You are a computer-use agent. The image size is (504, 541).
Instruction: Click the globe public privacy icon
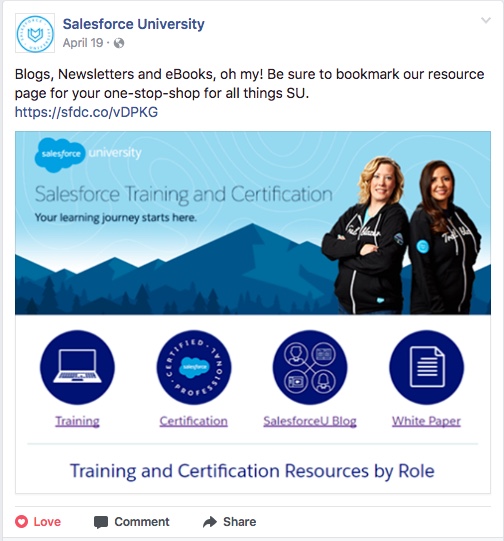tap(119, 43)
